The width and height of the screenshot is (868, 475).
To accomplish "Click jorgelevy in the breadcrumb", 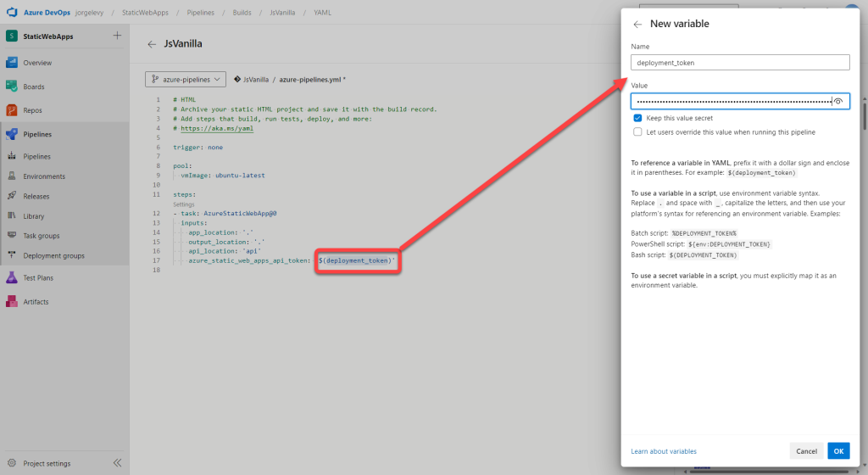I will [89, 12].
